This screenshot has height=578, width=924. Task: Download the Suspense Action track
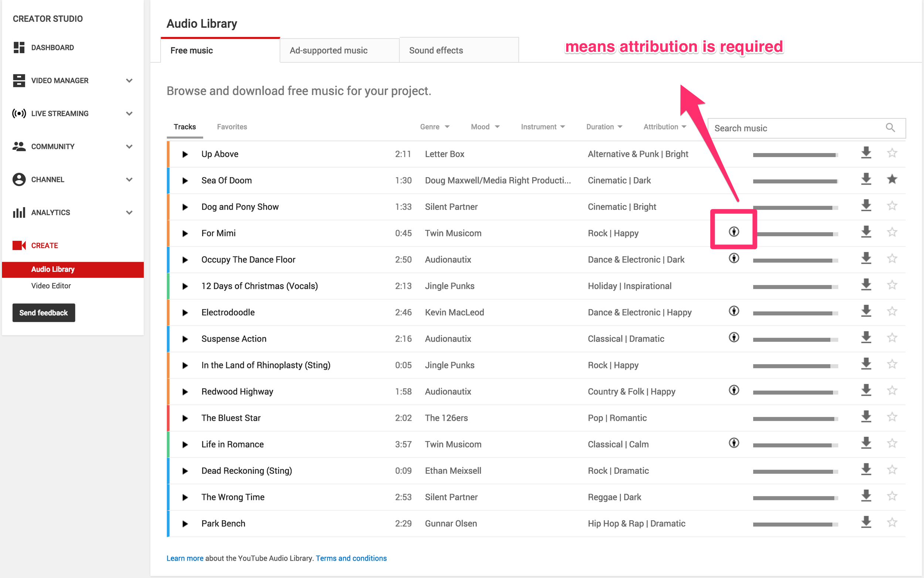(866, 338)
